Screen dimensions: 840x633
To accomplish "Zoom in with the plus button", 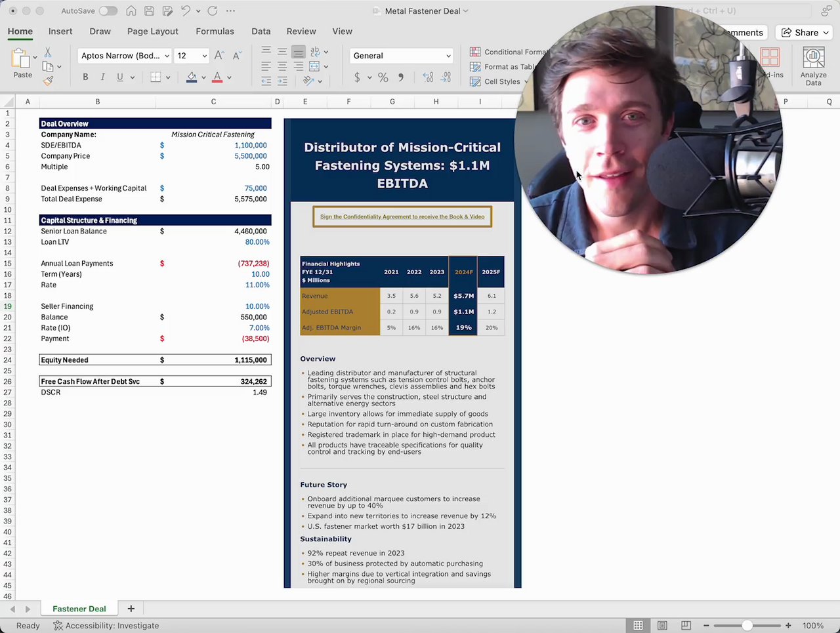I will tap(788, 626).
